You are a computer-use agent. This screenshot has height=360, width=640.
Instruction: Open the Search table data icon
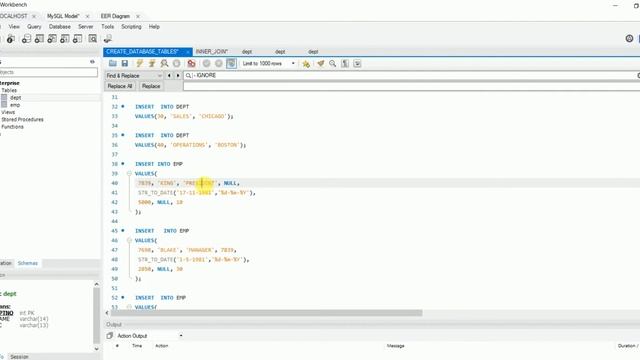[93, 39]
